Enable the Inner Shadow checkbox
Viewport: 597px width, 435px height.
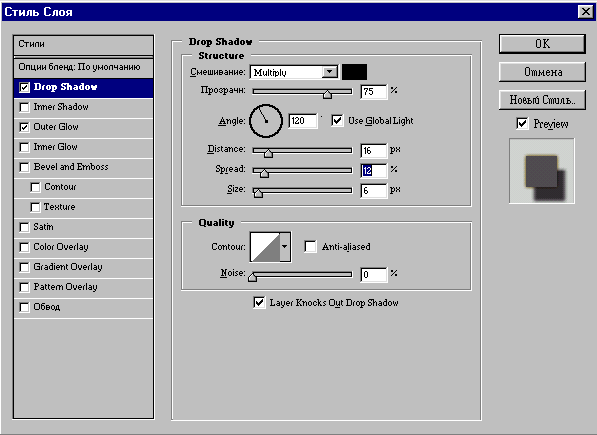click(x=24, y=107)
